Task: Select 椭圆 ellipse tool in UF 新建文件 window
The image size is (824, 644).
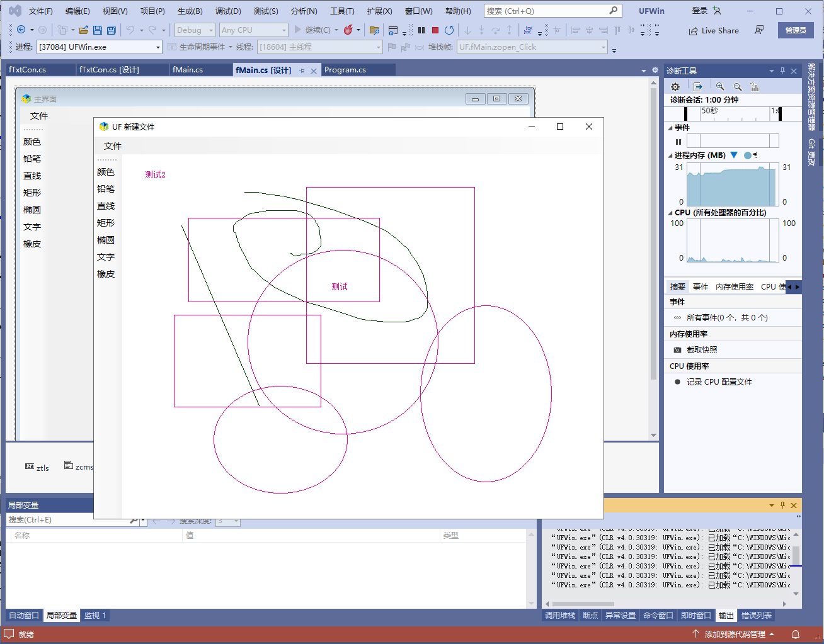Action: [x=106, y=240]
